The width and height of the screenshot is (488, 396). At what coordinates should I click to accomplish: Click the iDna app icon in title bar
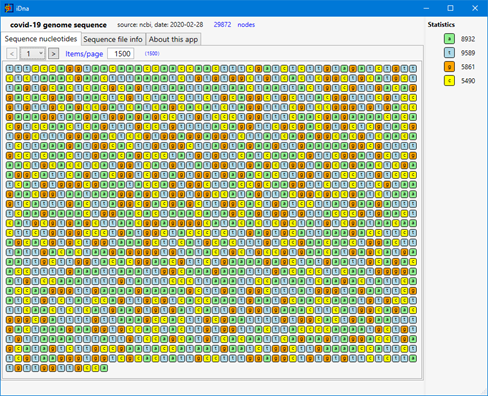[x=9, y=8]
